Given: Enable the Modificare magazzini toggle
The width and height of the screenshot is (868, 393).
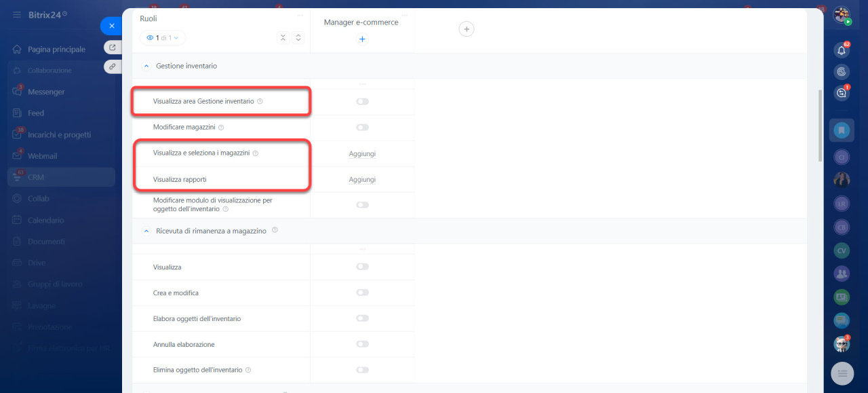Looking at the screenshot, I should pos(362,128).
